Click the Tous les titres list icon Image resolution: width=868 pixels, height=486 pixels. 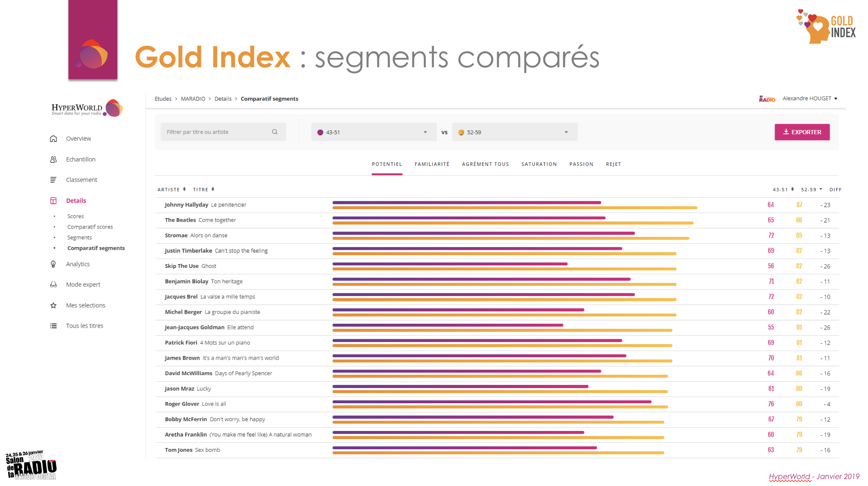tap(53, 326)
